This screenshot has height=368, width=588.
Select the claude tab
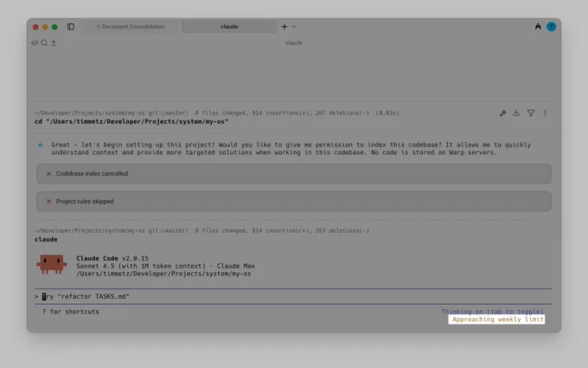[x=229, y=27]
